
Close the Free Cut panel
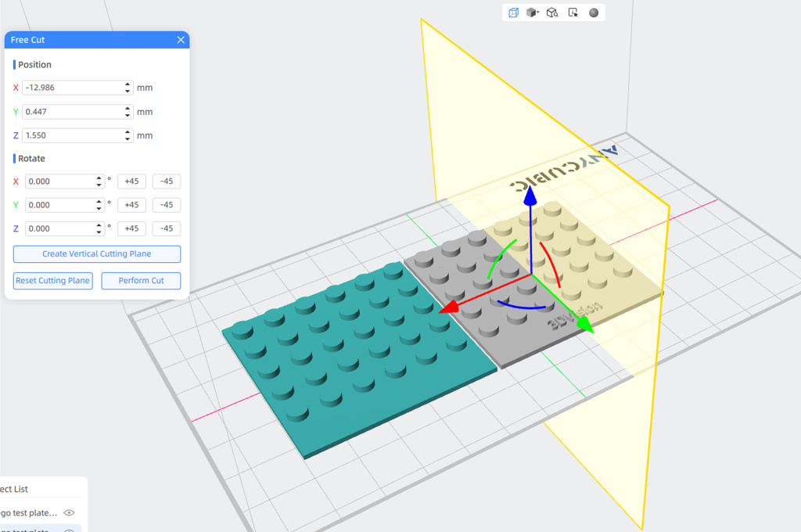point(181,40)
